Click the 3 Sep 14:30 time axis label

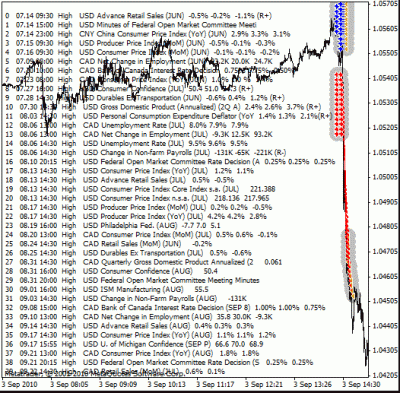[x=363, y=385]
